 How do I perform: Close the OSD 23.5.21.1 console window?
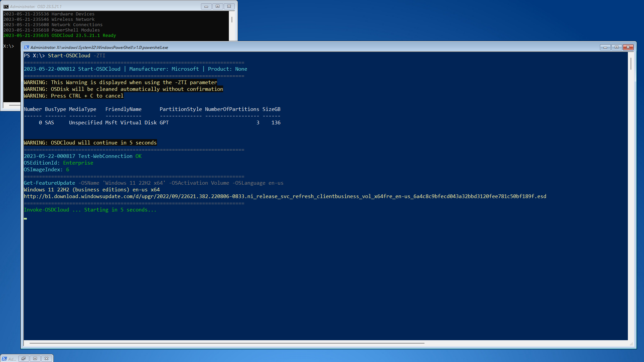point(229,6)
